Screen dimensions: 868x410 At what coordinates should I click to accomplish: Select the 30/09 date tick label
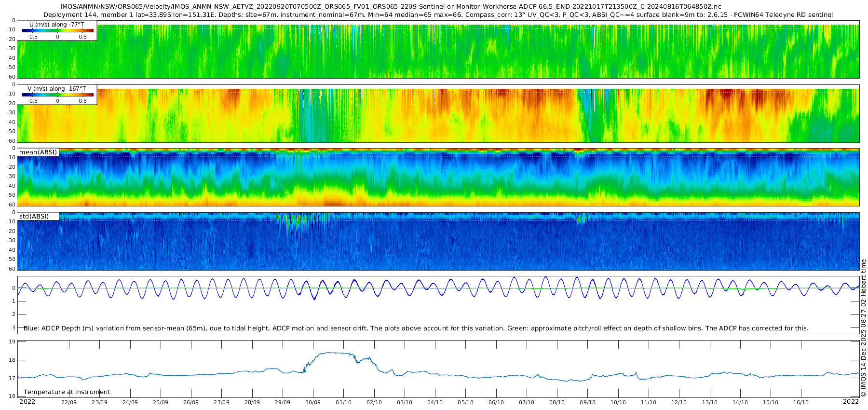click(313, 402)
